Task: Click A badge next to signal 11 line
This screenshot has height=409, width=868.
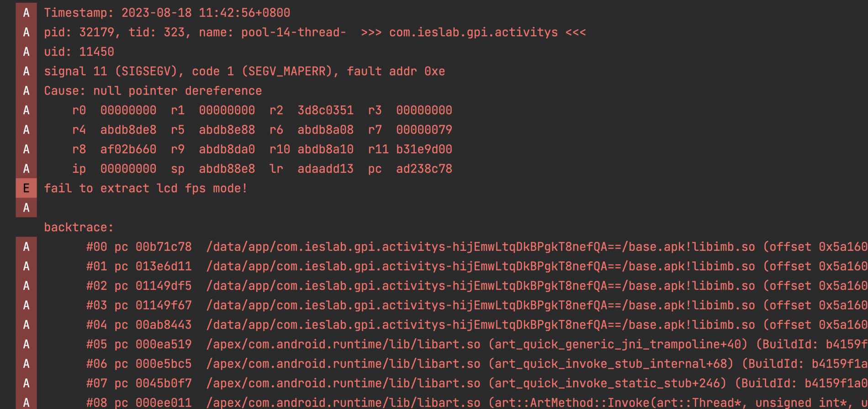Action: 26,71
